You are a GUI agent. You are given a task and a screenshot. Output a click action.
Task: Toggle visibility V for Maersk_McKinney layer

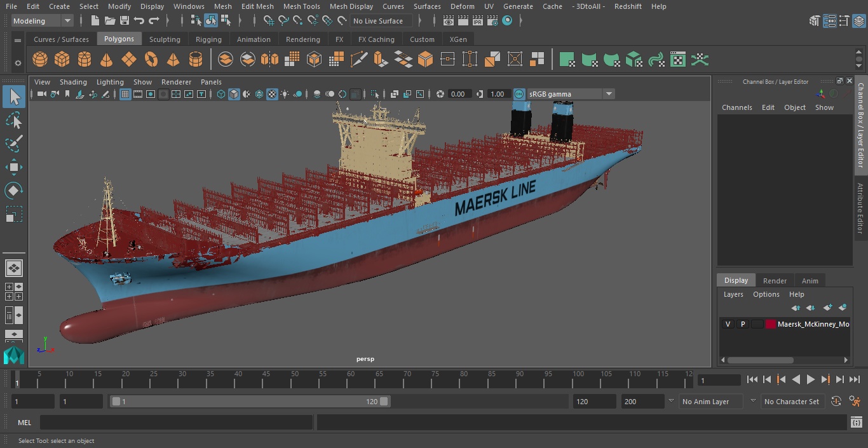(x=728, y=324)
